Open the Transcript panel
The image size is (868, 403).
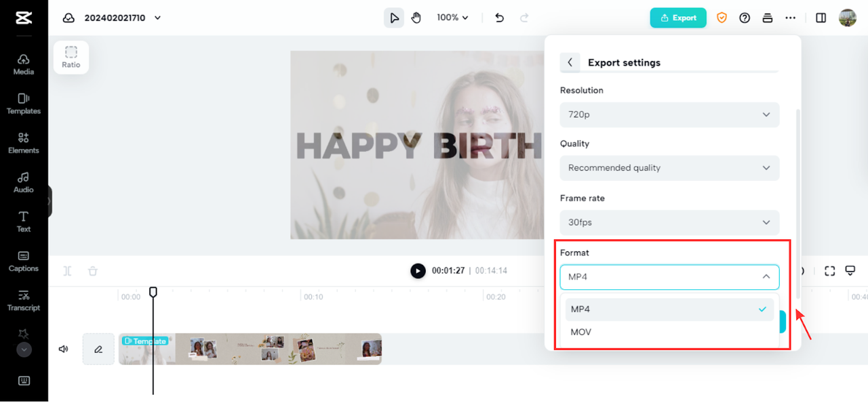click(x=24, y=300)
